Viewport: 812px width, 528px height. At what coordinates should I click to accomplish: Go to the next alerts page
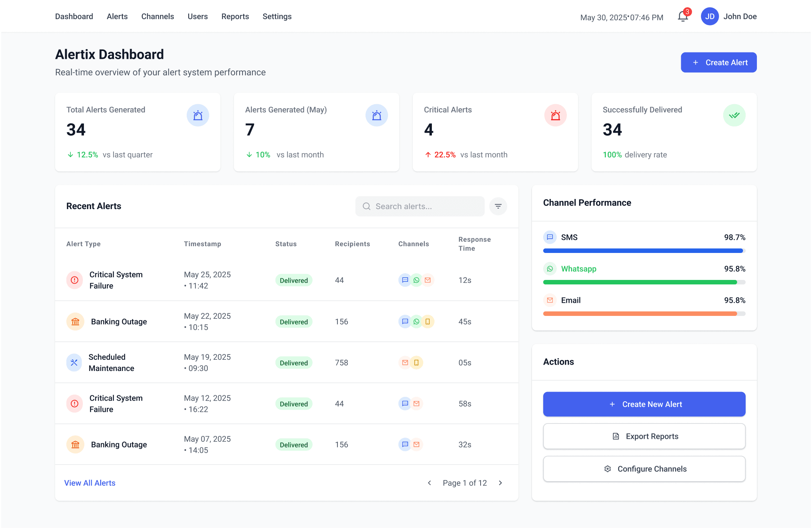[500, 483]
